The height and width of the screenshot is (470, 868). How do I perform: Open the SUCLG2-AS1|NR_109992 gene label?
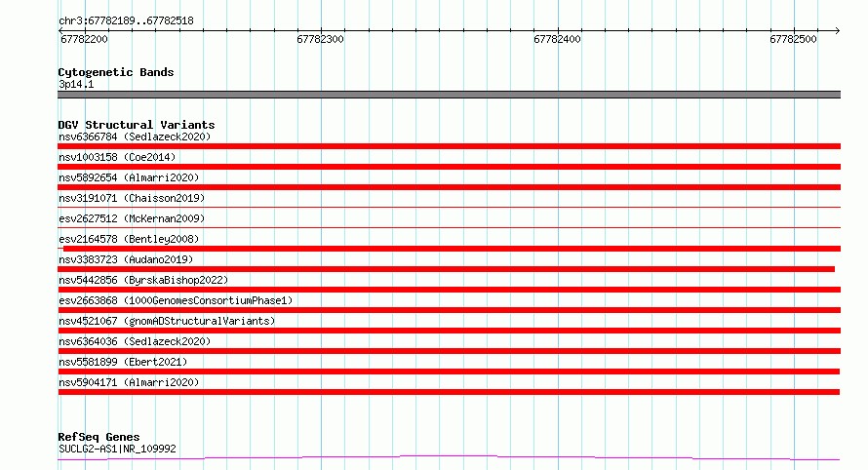tap(117, 449)
